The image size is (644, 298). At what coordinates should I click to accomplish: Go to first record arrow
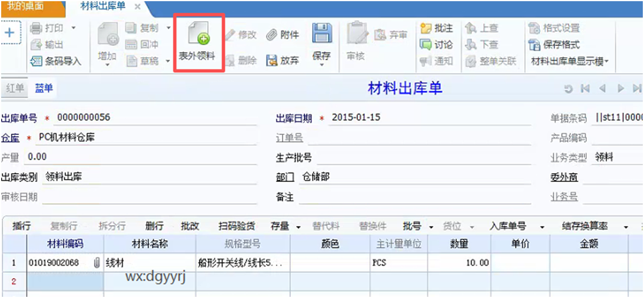585,88
